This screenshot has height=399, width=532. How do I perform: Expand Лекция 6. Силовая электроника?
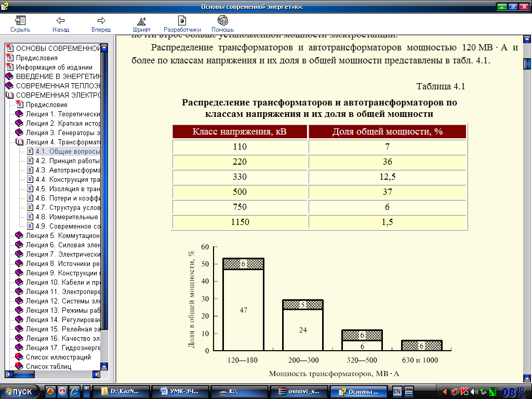[x=19, y=245]
